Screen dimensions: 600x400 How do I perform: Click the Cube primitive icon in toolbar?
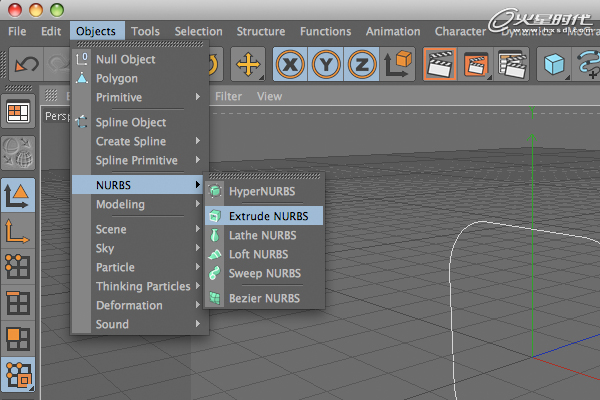coord(553,65)
